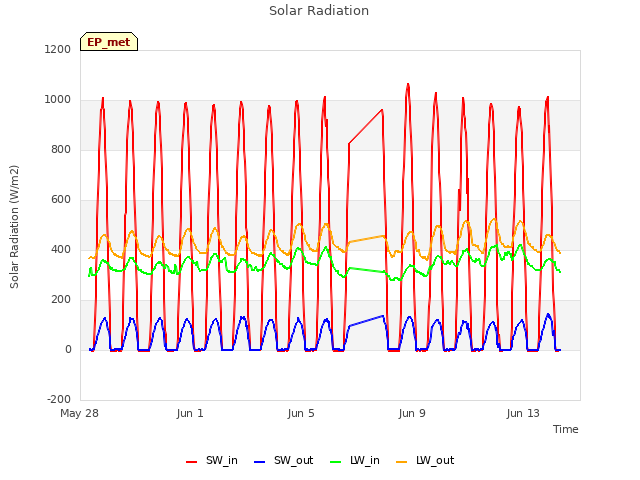This screenshot has height=480, width=640.
Task: Click the 800 y-axis tick label
Action: [x=61, y=149]
